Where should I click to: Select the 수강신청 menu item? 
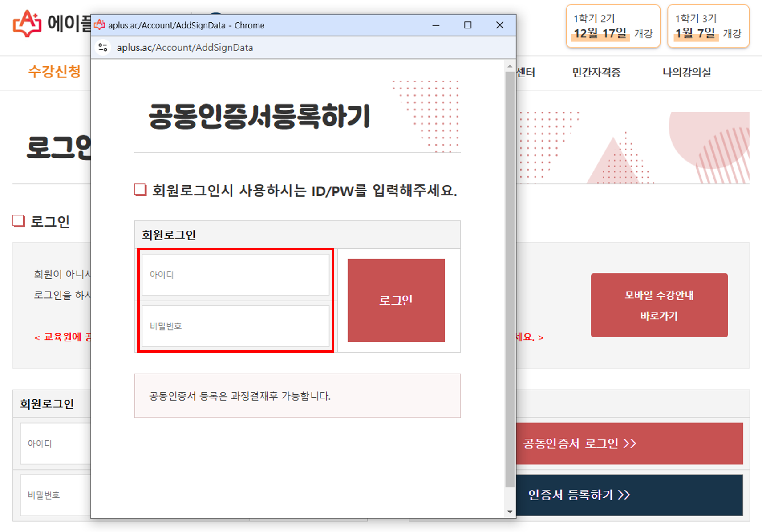click(x=54, y=73)
